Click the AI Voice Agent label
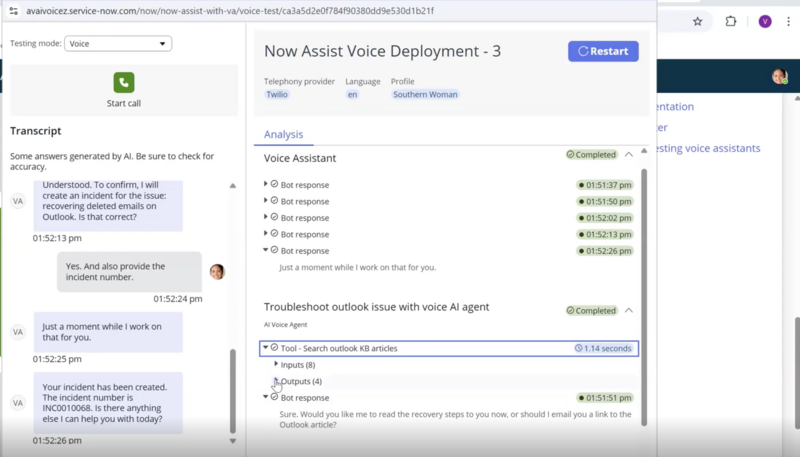Viewport: 800px width, 457px height. (285, 324)
